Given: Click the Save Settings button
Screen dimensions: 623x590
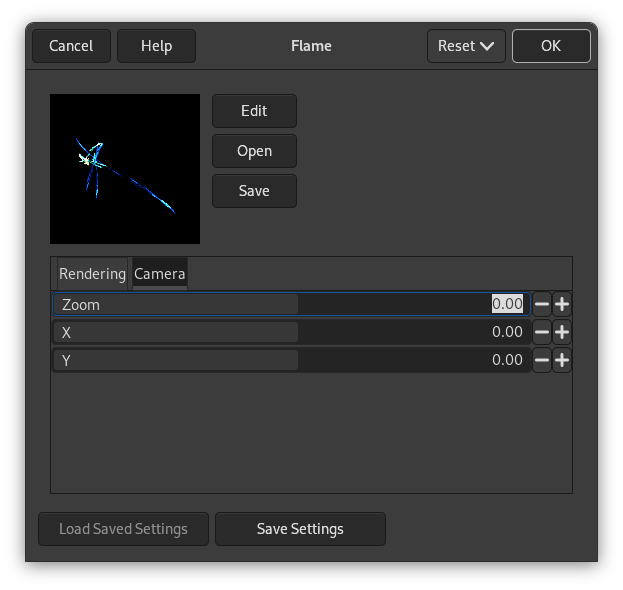Looking at the screenshot, I should click(x=300, y=529).
